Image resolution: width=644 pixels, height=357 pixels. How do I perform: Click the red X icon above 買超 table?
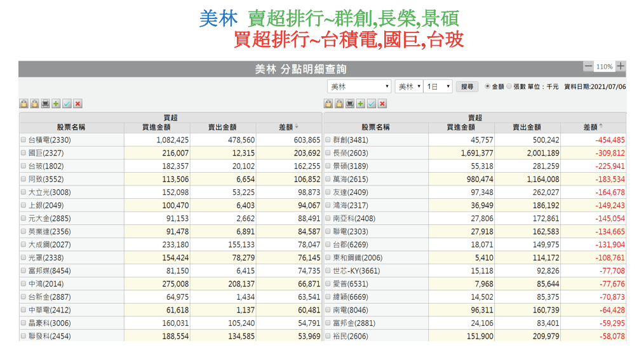tap(77, 104)
